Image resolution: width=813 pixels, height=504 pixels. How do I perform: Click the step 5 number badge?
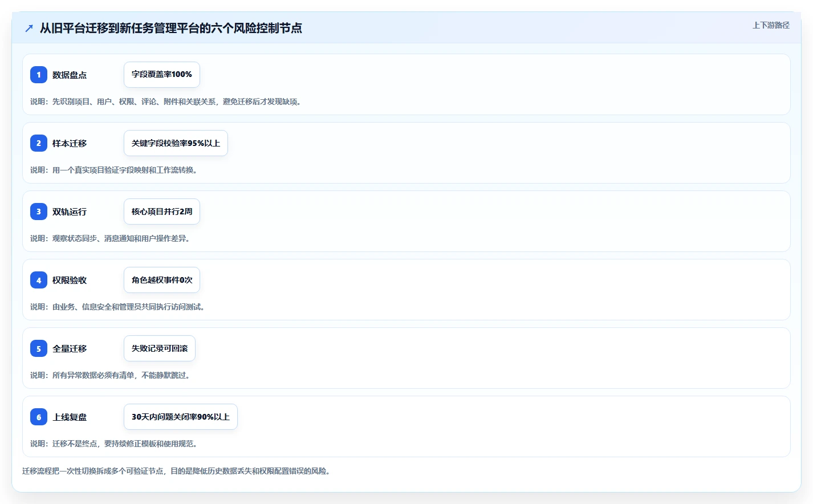[x=39, y=348]
